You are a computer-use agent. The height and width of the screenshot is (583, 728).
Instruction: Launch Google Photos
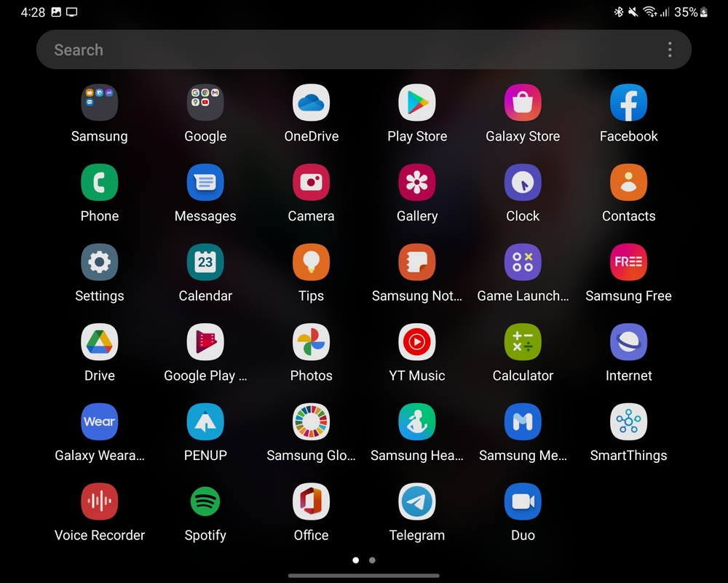(311, 342)
